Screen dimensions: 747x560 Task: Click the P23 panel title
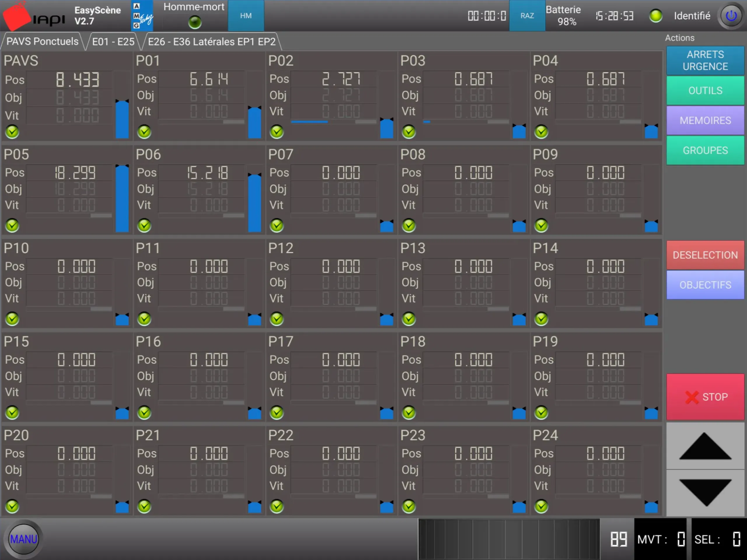click(x=413, y=435)
